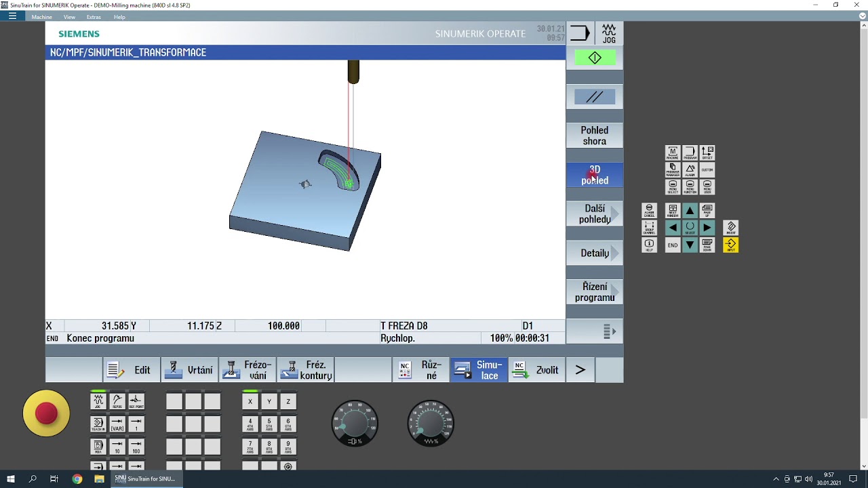Image resolution: width=868 pixels, height=488 pixels.
Task: Click the MENU FUNCTION key
Action: 690,186
